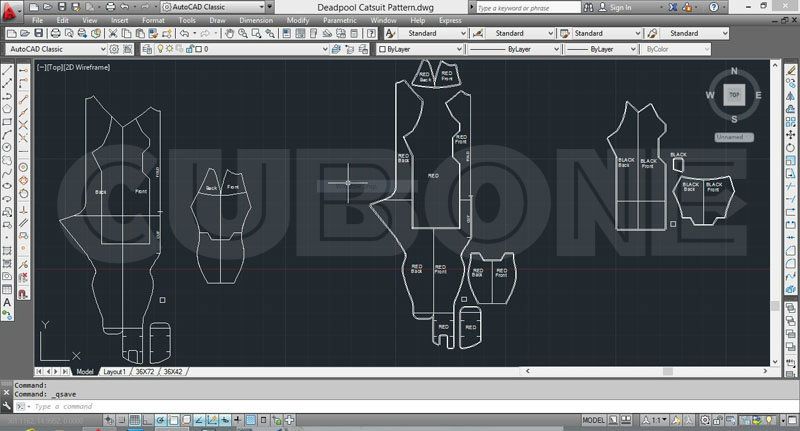Click the Undo arrow in standard toolbar
Image resolution: width=800 pixels, height=431 pixels.
pos(184,34)
